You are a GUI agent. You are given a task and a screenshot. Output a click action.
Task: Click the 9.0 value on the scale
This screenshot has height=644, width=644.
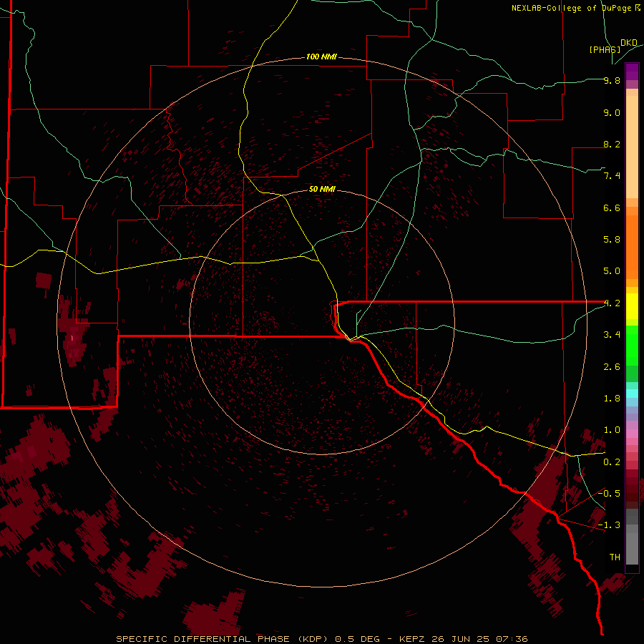point(612,112)
